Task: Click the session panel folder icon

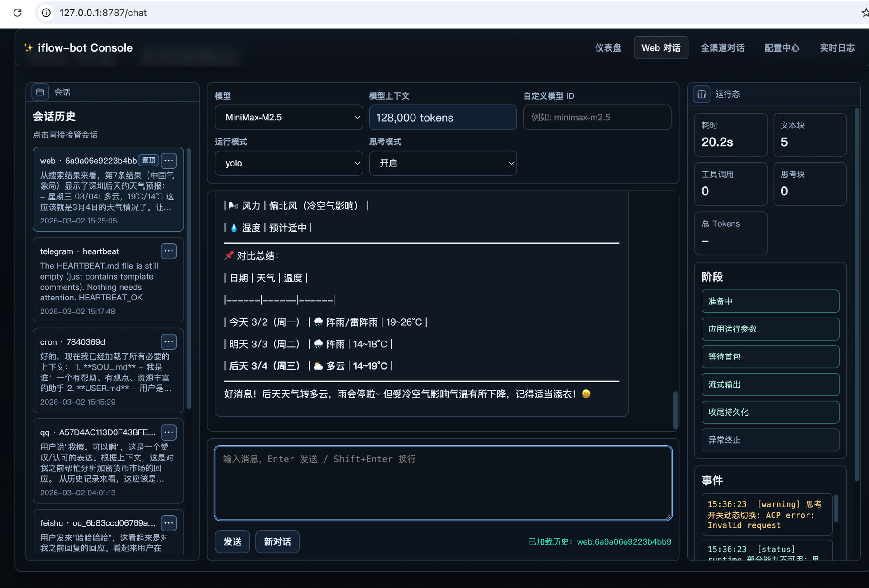Action: point(40,92)
